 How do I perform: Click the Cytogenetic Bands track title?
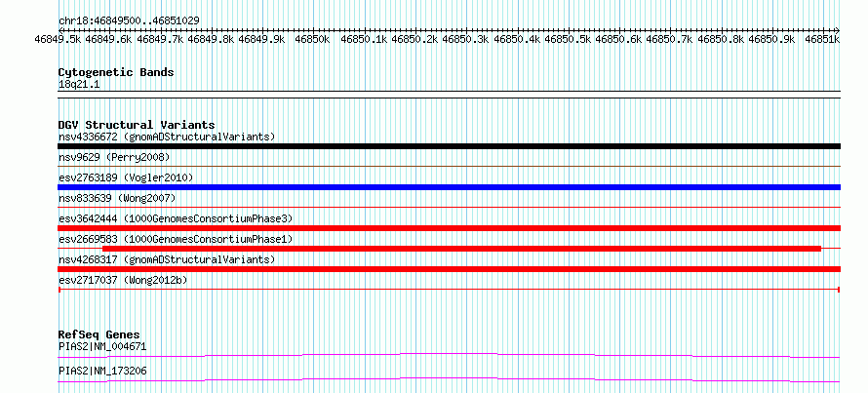(116, 72)
